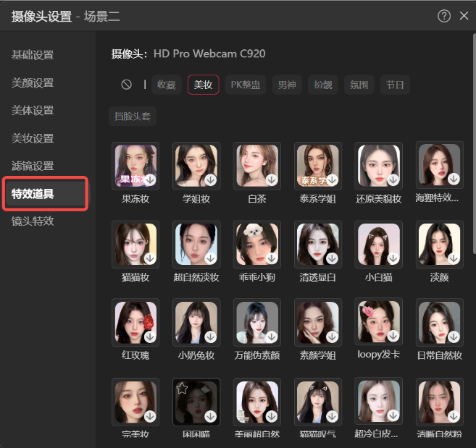The width and height of the screenshot is (476, 448).
Task: Pick the 泰系学姐 makeup thumbnail
Action: click(x=317, y=164)
